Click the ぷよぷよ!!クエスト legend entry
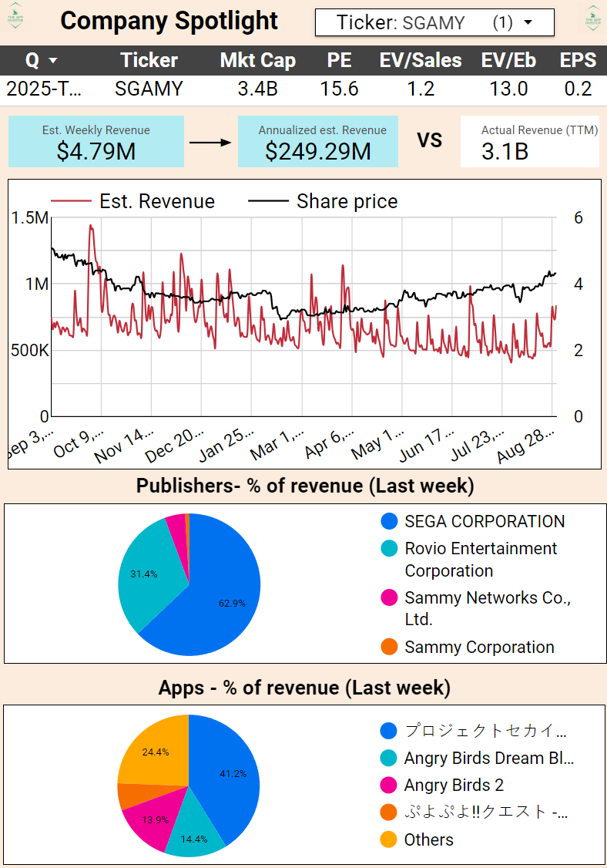The image size is (607, 868). 475,812
